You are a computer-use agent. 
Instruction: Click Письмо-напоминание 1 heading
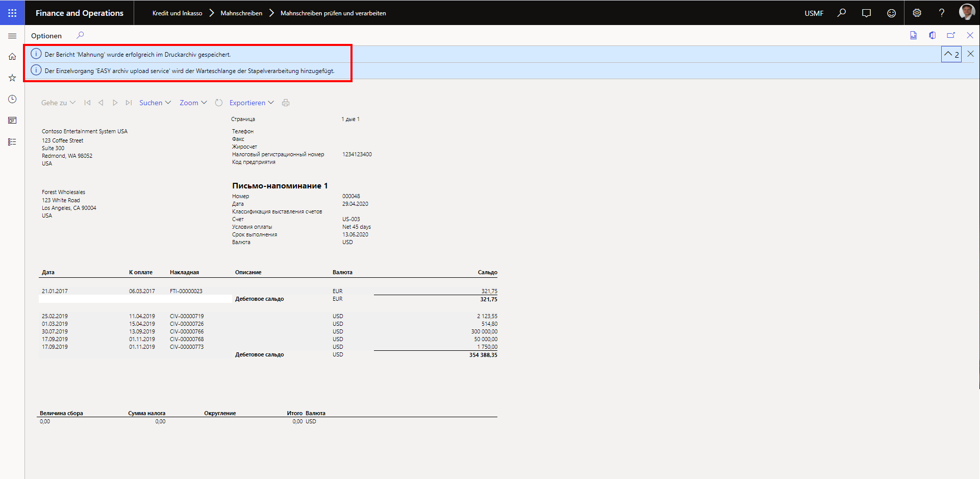280,186
